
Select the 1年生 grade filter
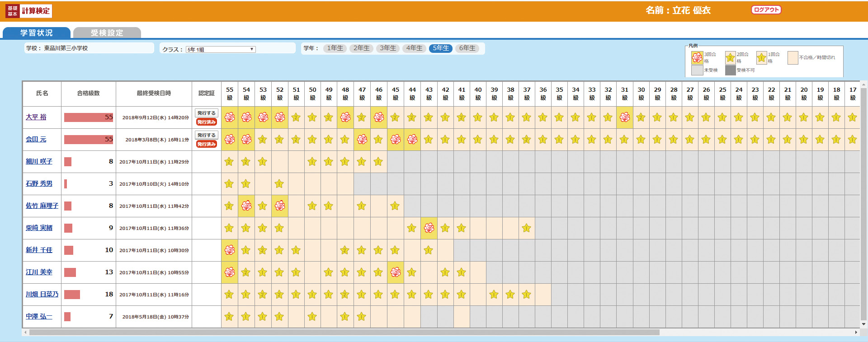335,48
